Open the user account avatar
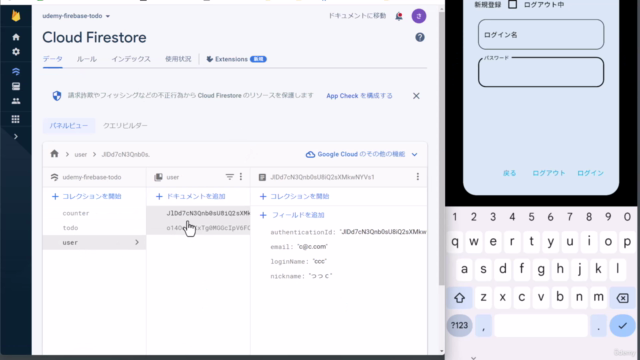640x360 pixels. coord(419,16)
